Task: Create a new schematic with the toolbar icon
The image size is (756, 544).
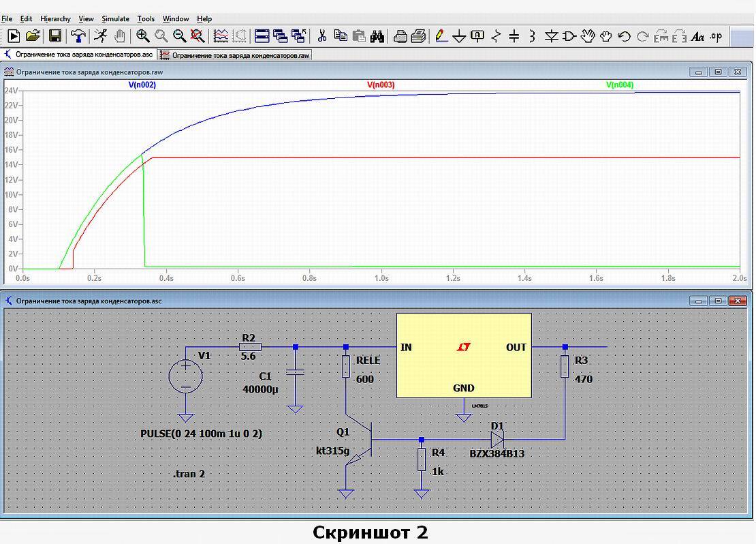Action: click(14, 36)
